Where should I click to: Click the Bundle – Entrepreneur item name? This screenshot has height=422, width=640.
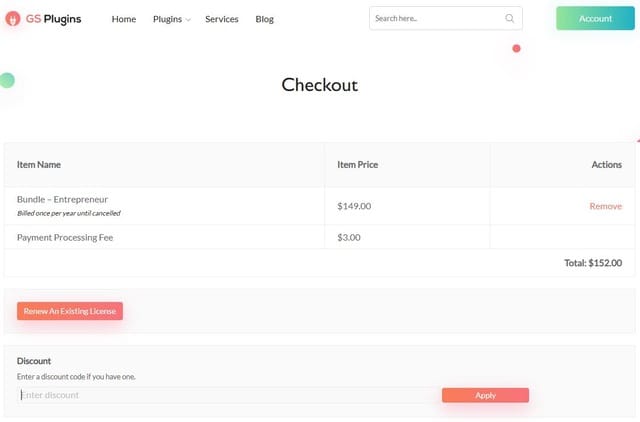pyautogui.click(x=62, y=199)
